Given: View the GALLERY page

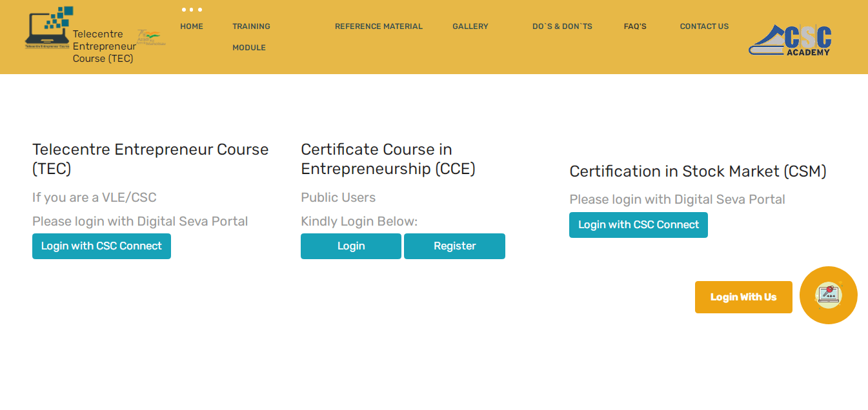Looking at the screenshot, I should pos(470,26).
